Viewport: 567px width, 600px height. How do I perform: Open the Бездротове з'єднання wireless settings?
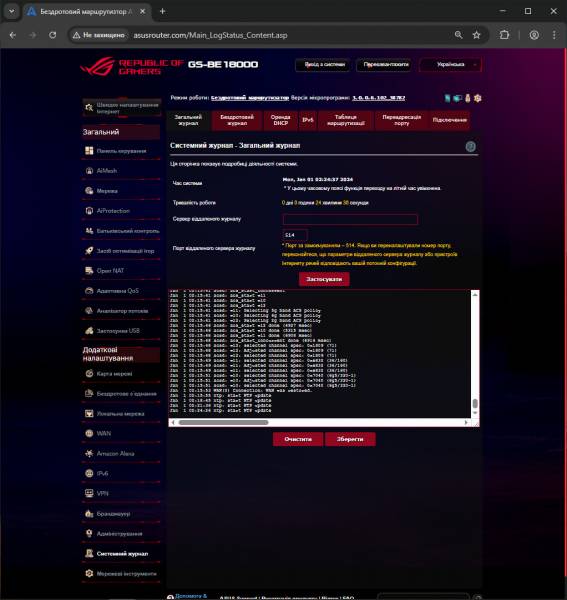[x=121, y=393]
